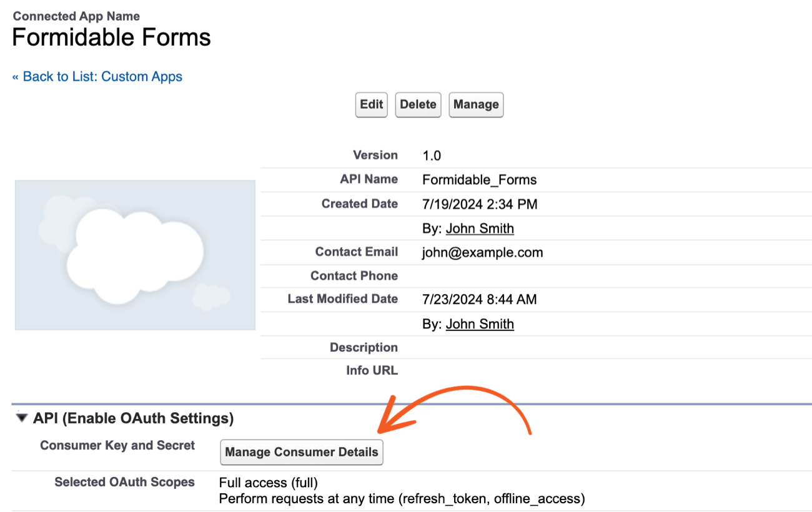Click the Description field label

(364, 347)
